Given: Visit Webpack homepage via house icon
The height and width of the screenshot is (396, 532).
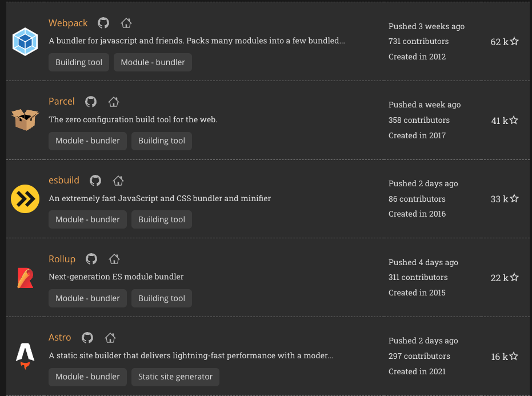Looking at the screenshot, I should click(x=126, y=23).
